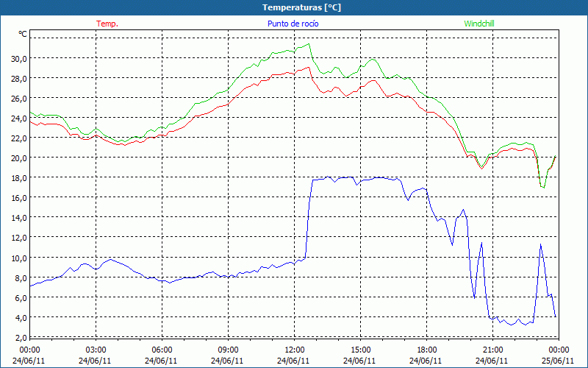Click the 09:00 time axis label
588x368 pixels.
point(228,350)
